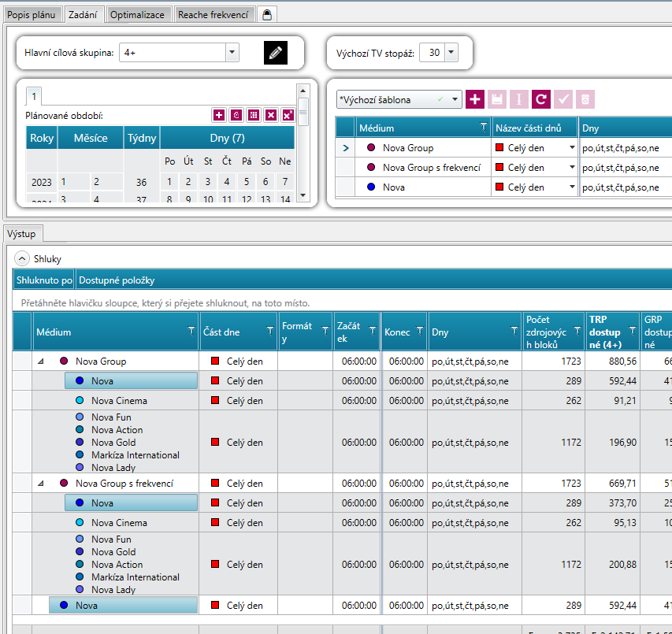The image size is (672, 634).
Task: Open the Hlavní cílová skupina dropdown
Action: [232, 53]
